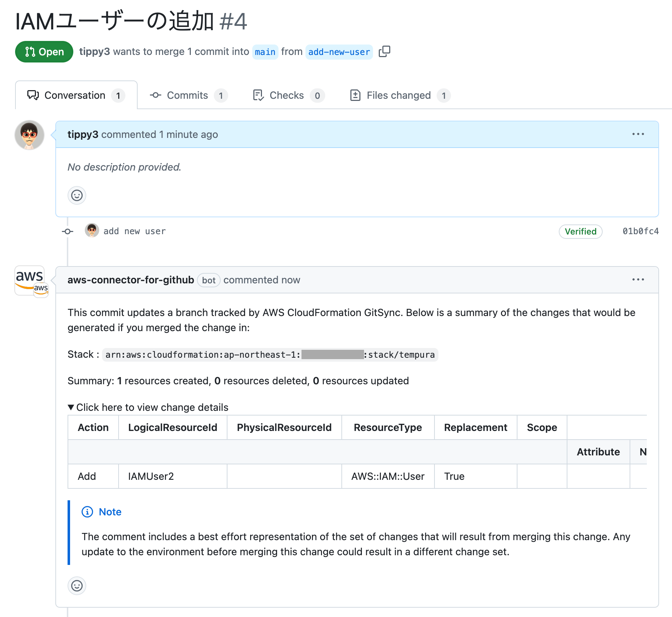Screen dimensions: 672x617
Task: Click the LogicalResourceId column header
Action: [173, 427]
